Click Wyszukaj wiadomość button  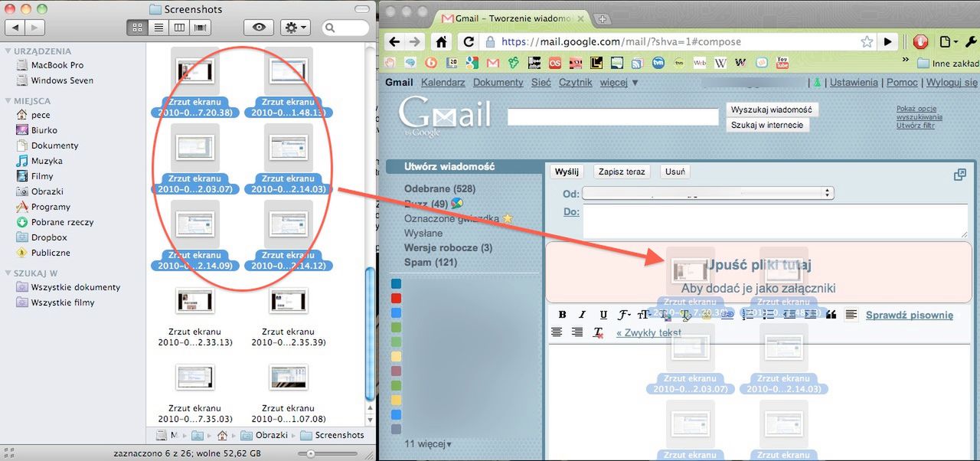click(x=772, y=110)
